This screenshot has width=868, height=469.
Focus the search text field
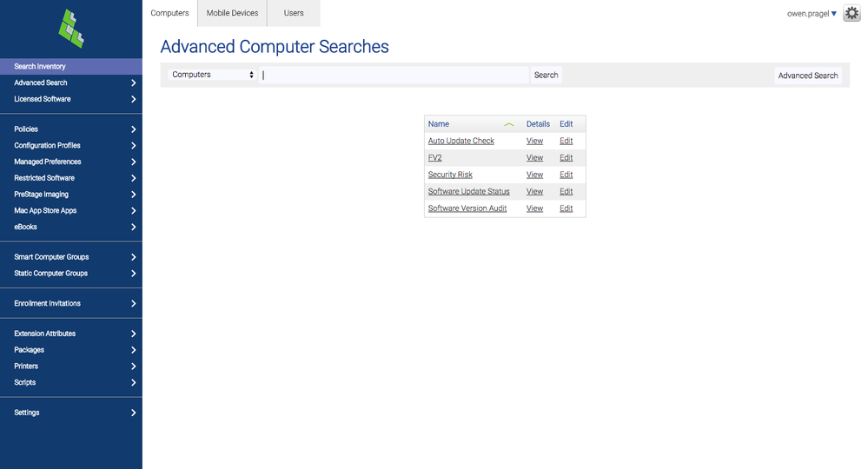[x=394, y=75]
